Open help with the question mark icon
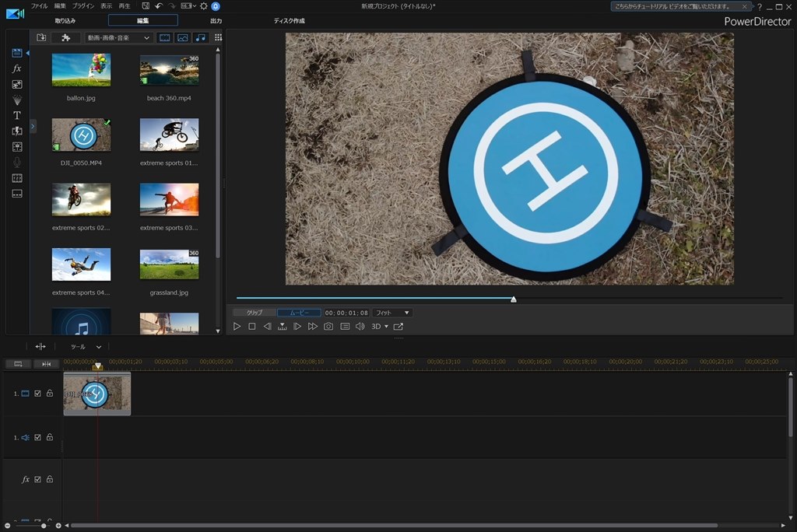 click(x=760, y=6)
